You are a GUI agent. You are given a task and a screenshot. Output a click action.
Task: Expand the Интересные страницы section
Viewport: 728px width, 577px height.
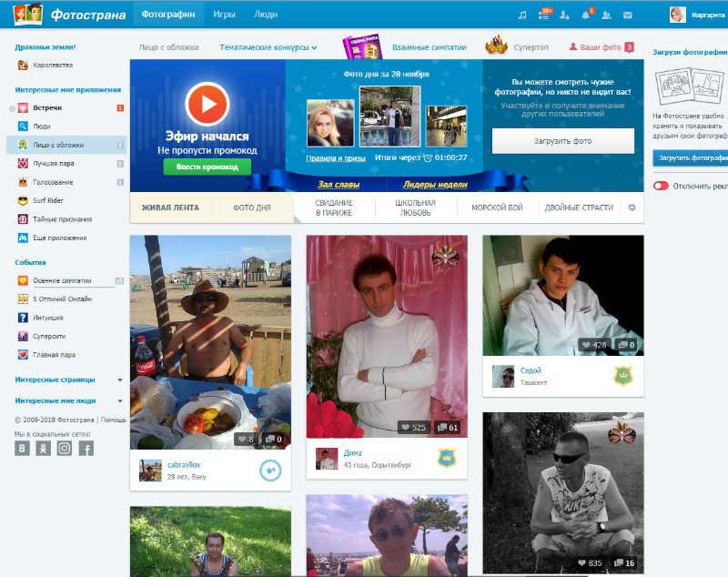(119, 380)
